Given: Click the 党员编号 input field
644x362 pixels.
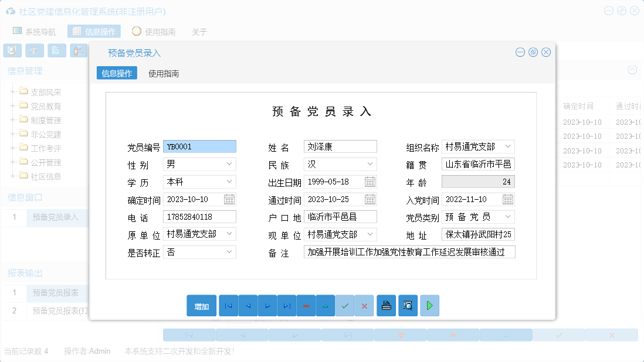Looking at the screenshot, I should click(x=200, y=146).
